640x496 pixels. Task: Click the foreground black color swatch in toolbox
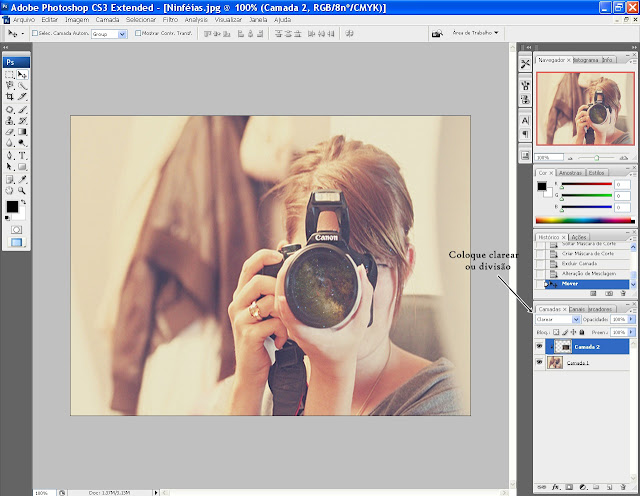point(13,206)
